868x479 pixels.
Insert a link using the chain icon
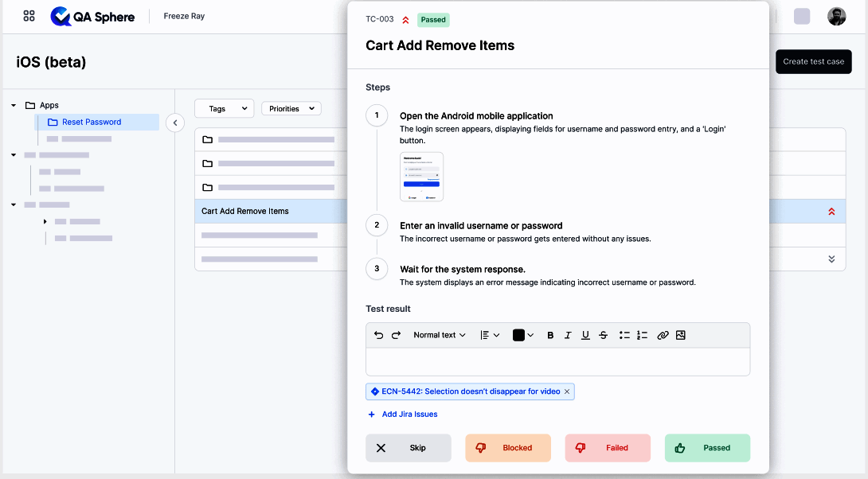(x=663, y=335)
